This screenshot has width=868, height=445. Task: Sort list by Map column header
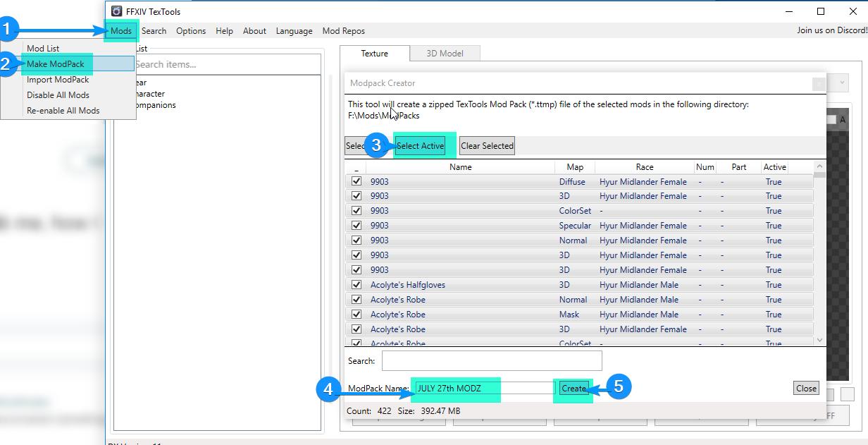pyautogui.click(x=575, y=167)
